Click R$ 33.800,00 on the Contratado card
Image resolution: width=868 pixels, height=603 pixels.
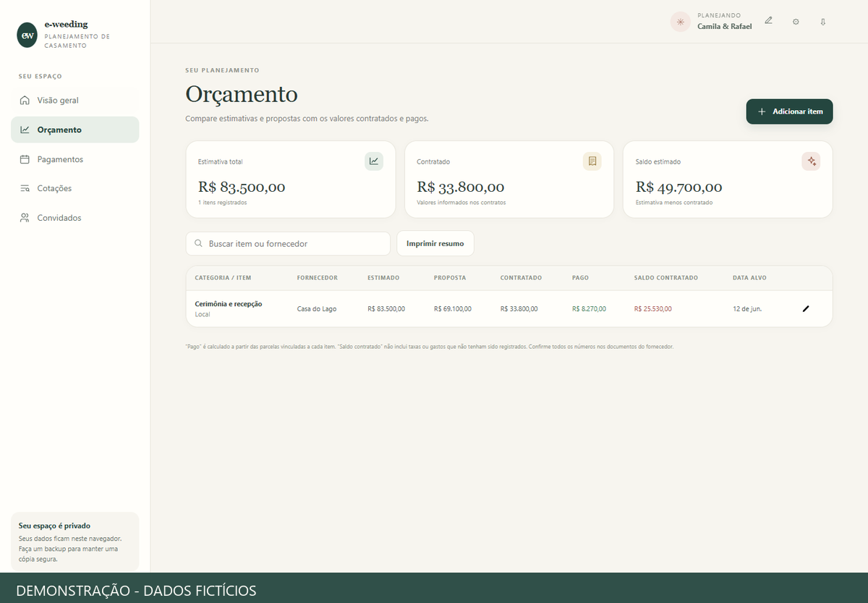(461, 187)
